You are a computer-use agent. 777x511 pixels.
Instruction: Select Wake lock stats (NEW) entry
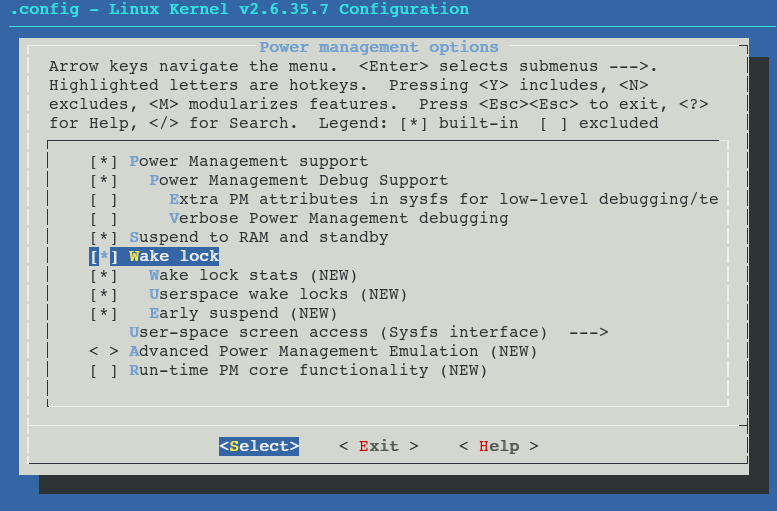(253, 276)
